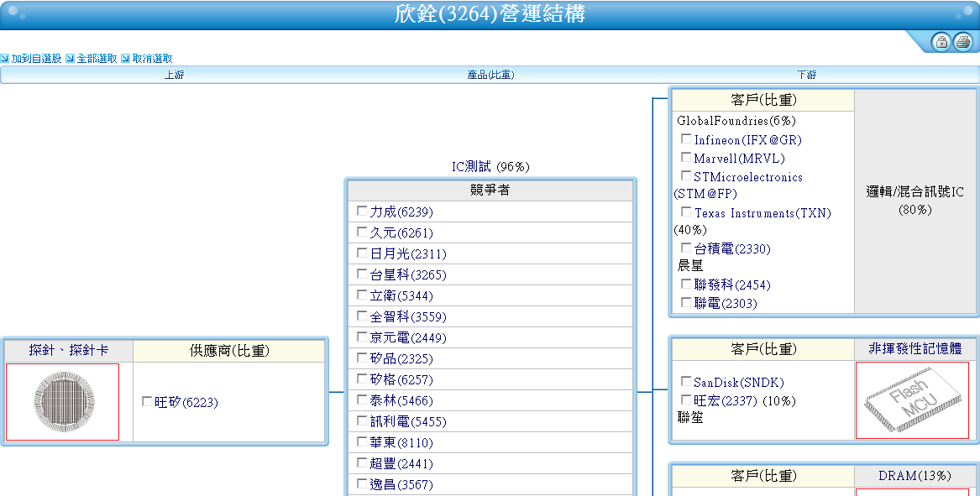This screenshot has height=496, width=980.
Task: Click the padlock icon in the header
Action: pos(941,42)
